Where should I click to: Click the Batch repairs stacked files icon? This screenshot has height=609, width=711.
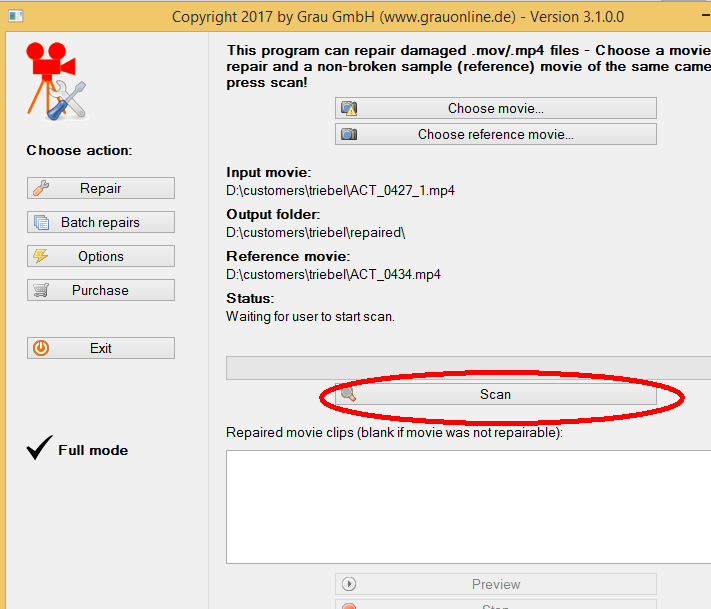click(41, 222)
